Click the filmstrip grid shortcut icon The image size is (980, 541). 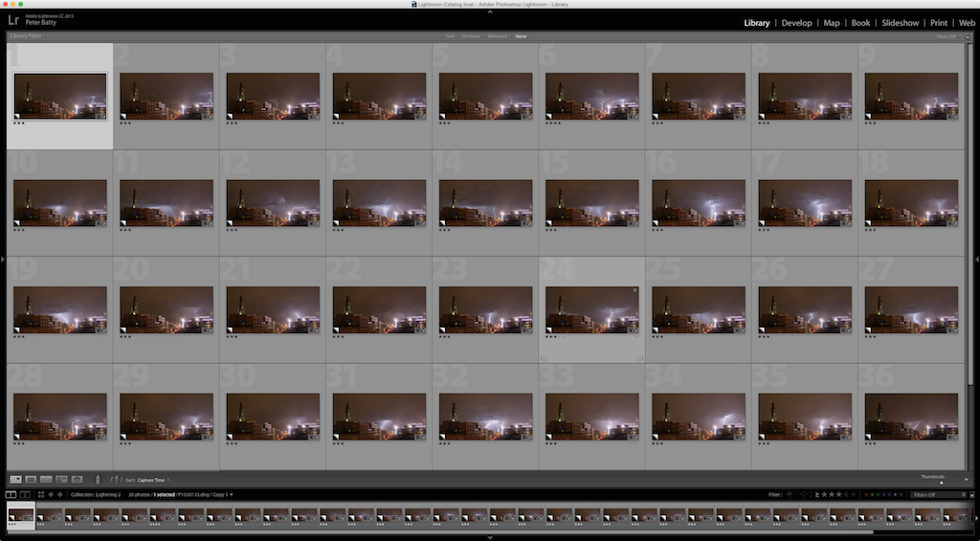(40, 494)
